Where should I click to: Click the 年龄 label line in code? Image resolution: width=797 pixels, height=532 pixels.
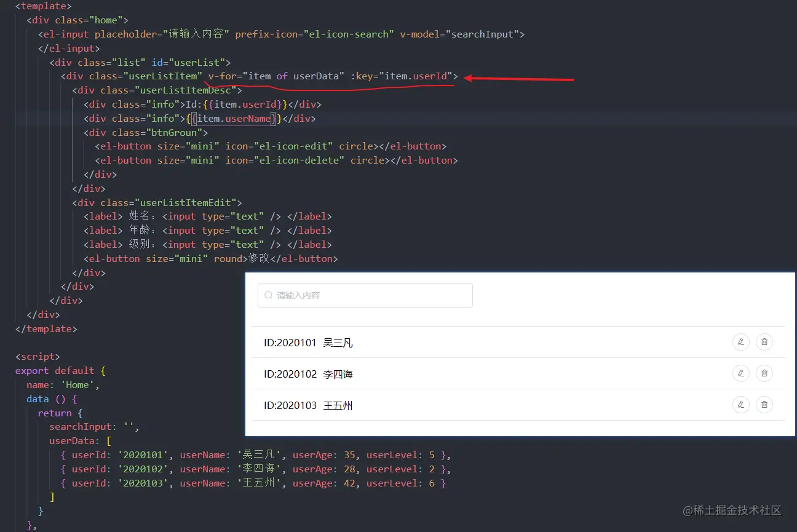208,231
